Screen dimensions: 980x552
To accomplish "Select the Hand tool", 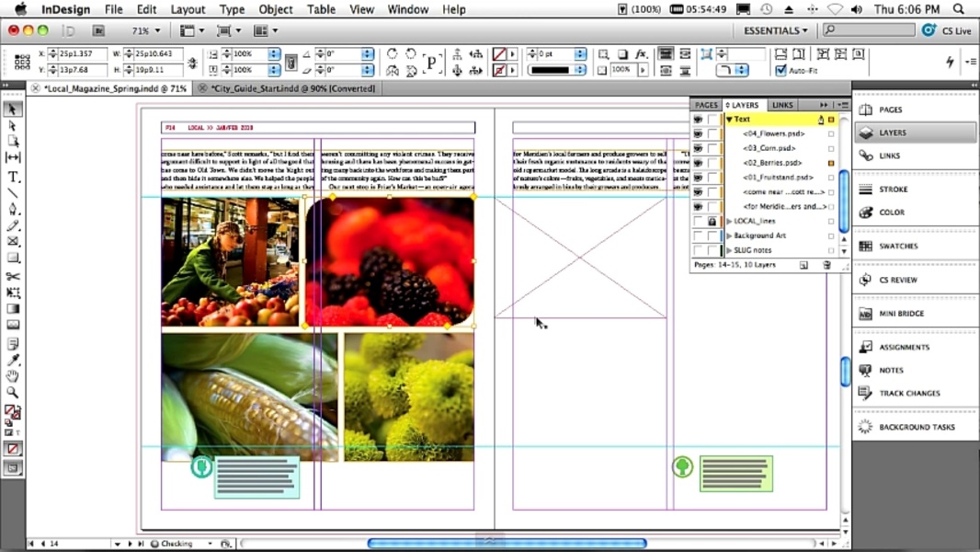I will pos(13,376).
